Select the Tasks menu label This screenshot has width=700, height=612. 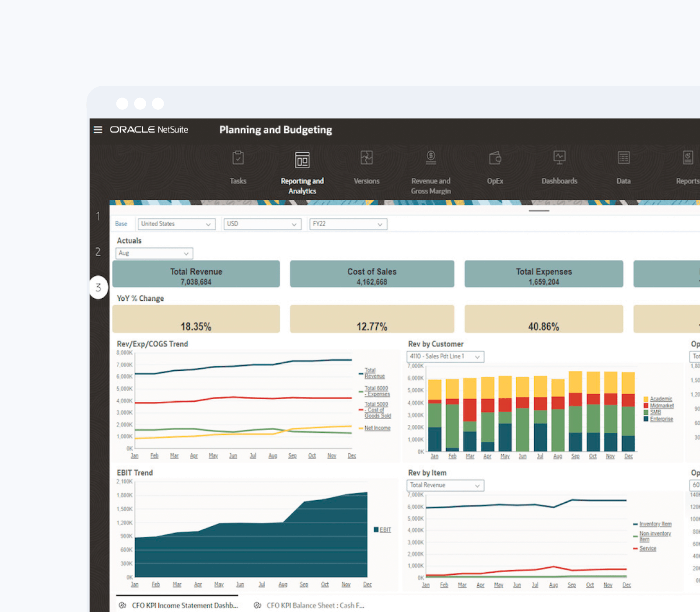coord(238,181)
